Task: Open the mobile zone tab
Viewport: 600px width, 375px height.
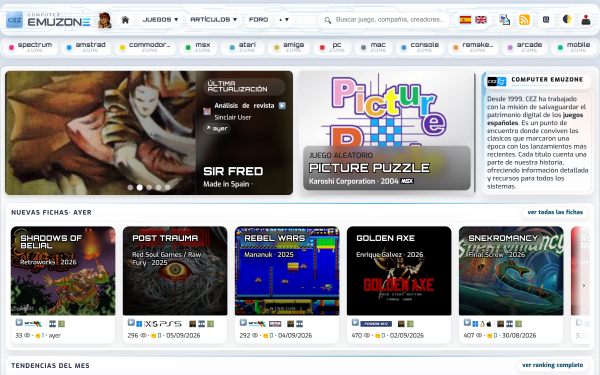Action: [573, 47]
